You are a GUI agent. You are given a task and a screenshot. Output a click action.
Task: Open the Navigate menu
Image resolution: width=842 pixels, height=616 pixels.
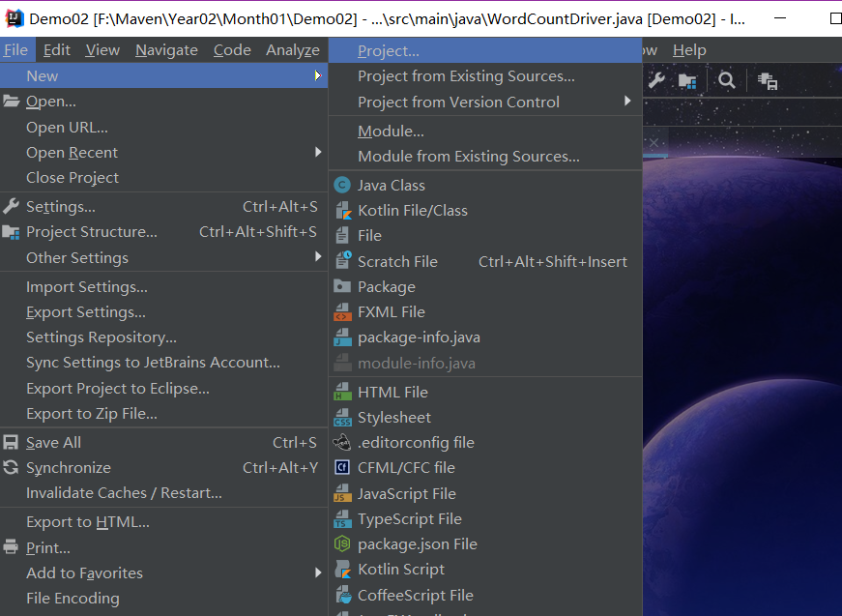166,50
